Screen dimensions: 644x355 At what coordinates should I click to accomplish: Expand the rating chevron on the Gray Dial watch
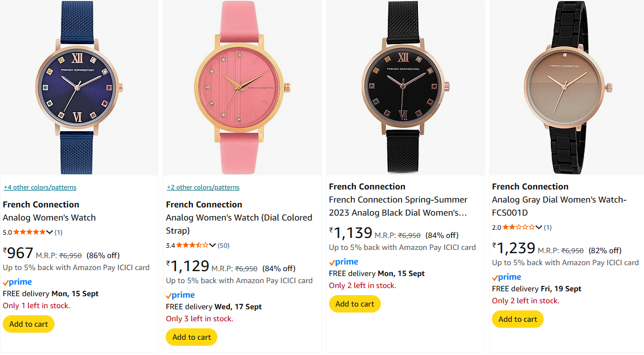click(539, 227)
